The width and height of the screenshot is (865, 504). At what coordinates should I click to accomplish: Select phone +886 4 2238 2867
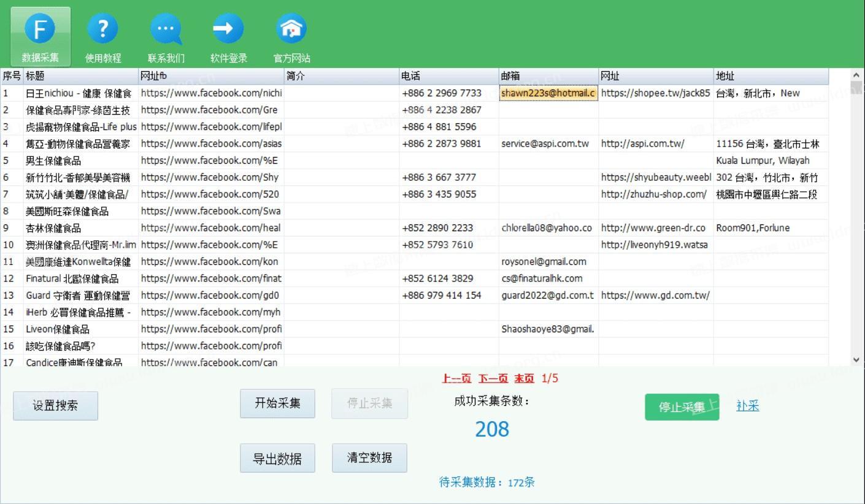[449, 110]
